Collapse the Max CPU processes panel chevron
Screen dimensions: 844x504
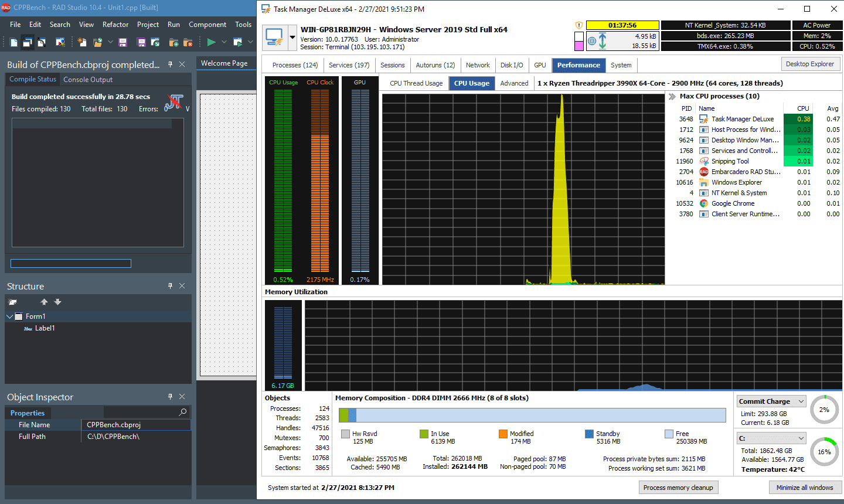(x=672, y=96)
